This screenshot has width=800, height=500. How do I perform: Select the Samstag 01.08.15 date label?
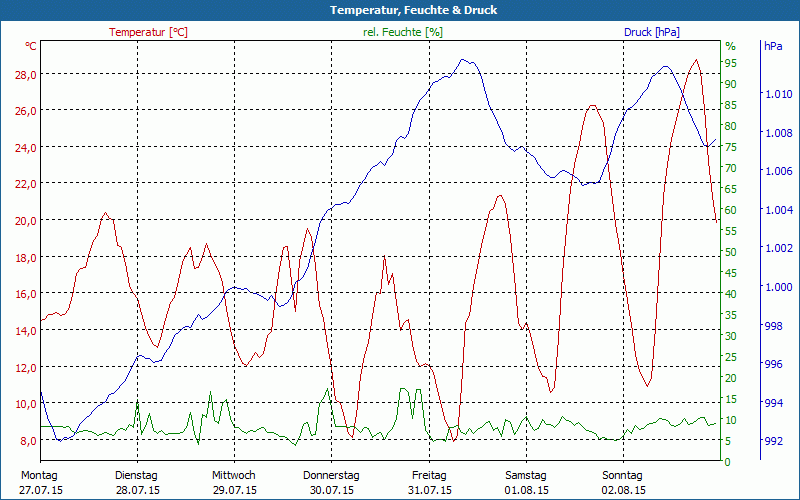pyautogui.click(x=526, y=482)
